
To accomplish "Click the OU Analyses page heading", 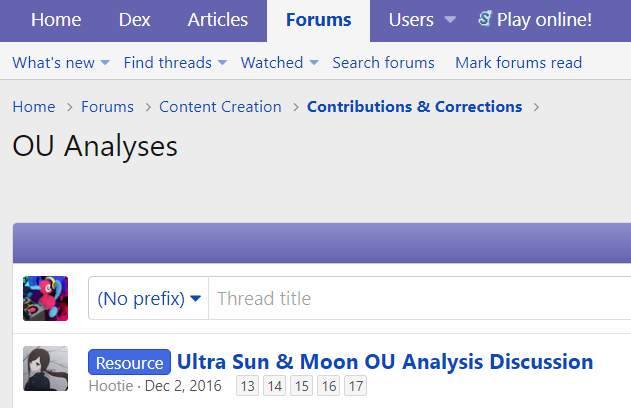I will 95,146.
